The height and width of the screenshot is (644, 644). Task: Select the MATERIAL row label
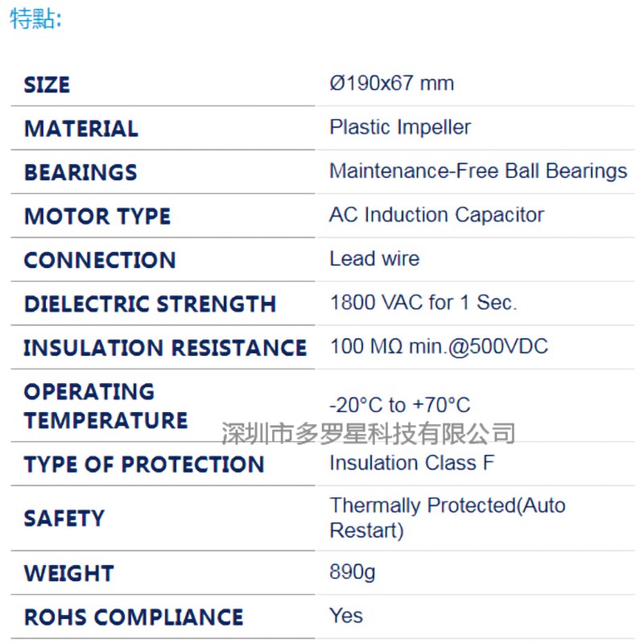(x=80, y=129)
